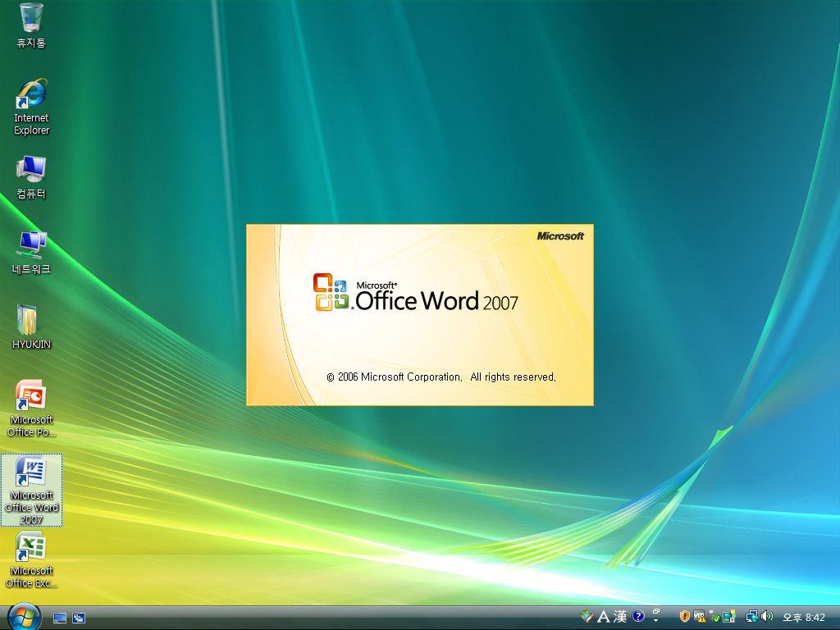840x630 pixels.
Task: Click the Office Word 2007 splash logo
Action: click(416, 293)
